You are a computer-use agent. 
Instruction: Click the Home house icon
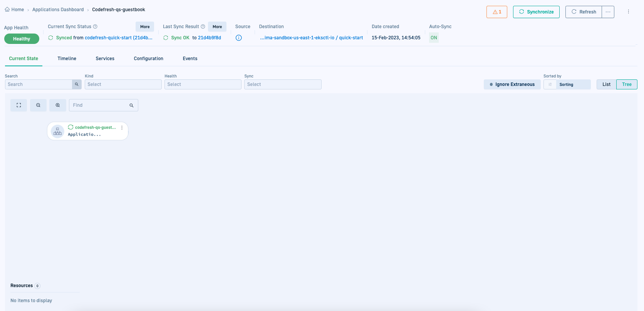tap(7, 9)
